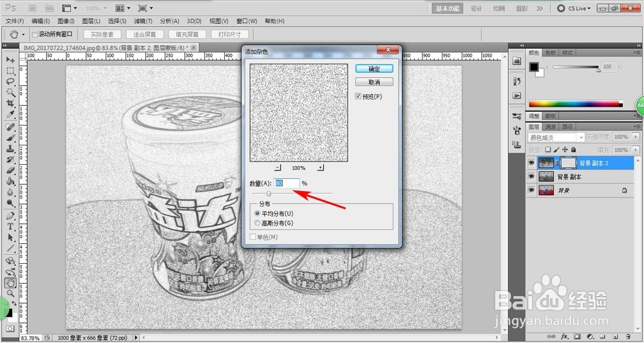This screenshot has width=644, height=343.
Task: Open the 滤镜(T) Filter menu
Action: (143, 21)
